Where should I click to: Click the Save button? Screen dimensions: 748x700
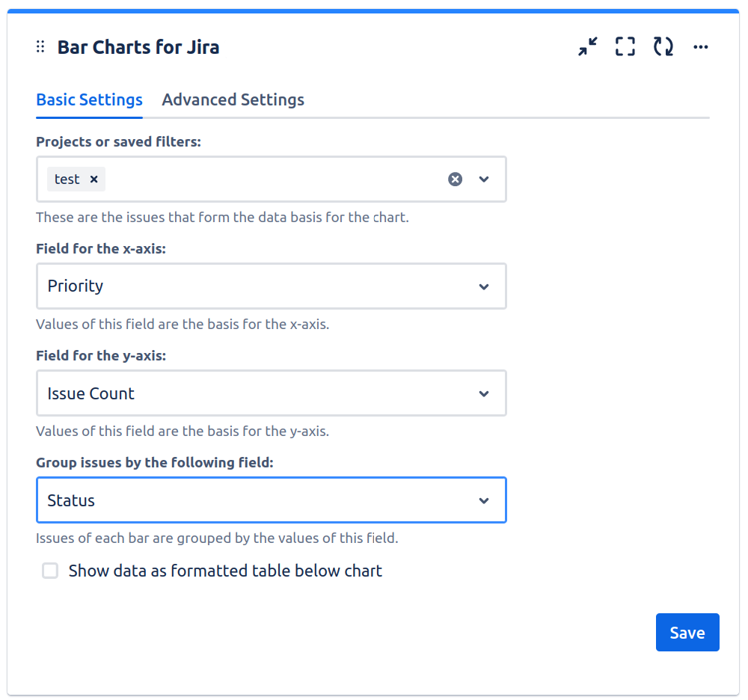pos(687,633)
